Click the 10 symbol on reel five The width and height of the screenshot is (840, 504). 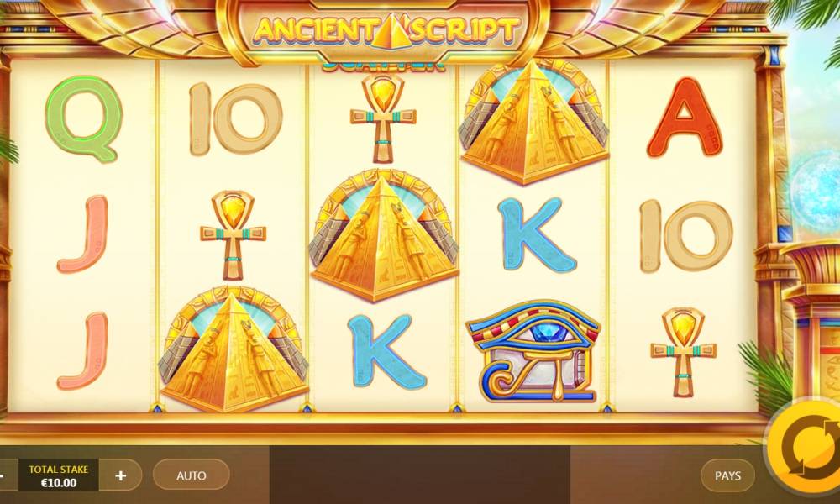[686, 236]
